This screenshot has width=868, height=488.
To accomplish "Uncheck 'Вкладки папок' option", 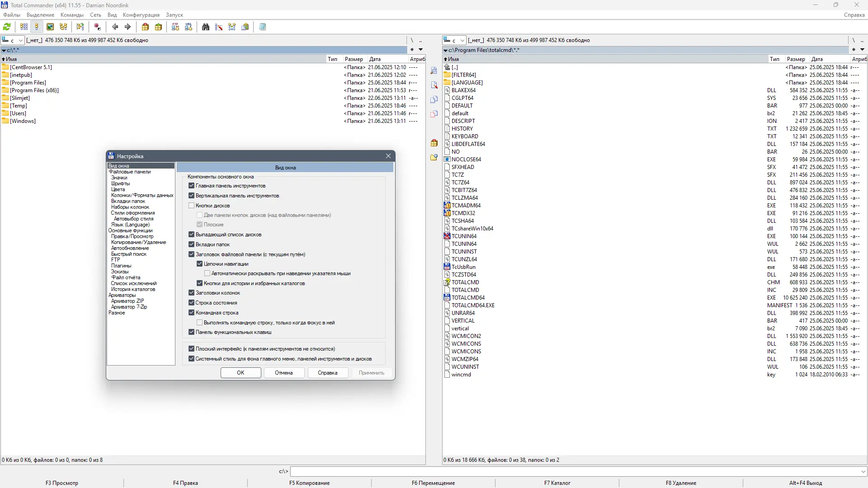I will (x=192, y=244).
